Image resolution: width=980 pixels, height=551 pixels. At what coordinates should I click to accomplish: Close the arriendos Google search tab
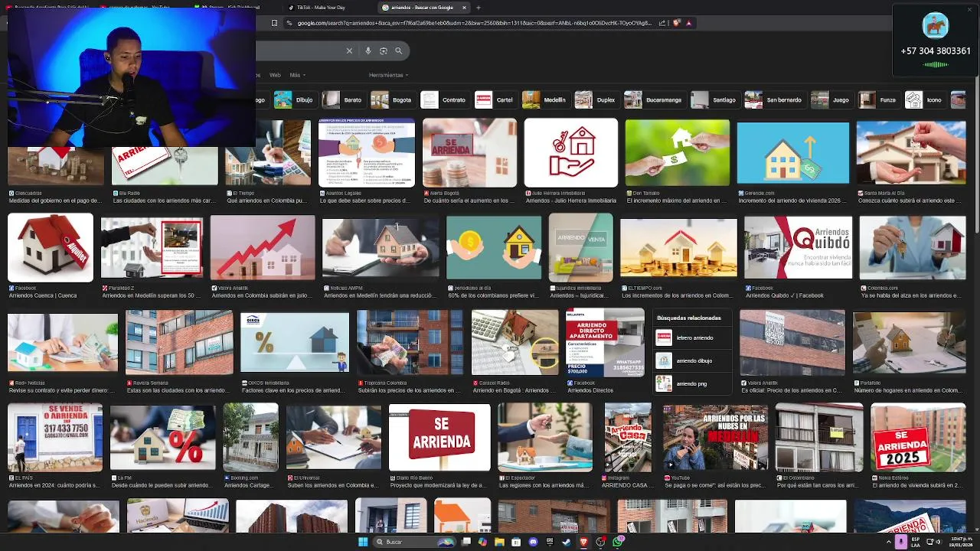pos(464,8)
